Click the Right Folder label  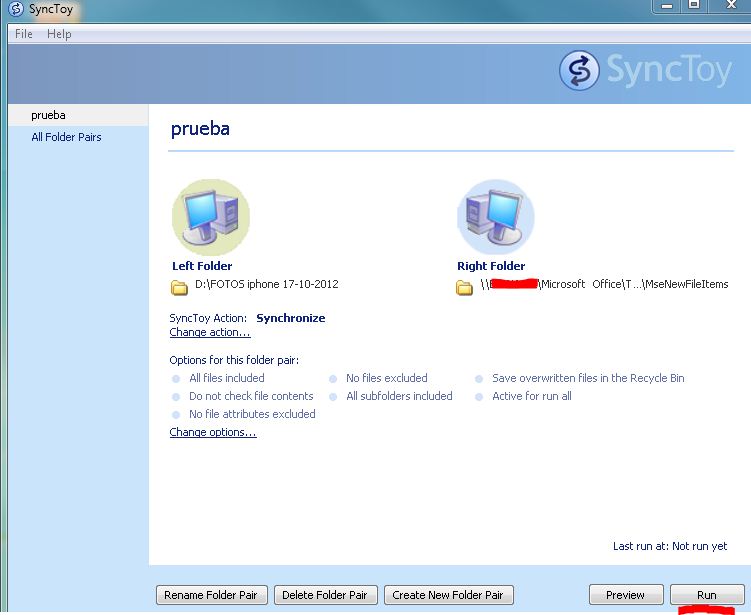(491, 266)
